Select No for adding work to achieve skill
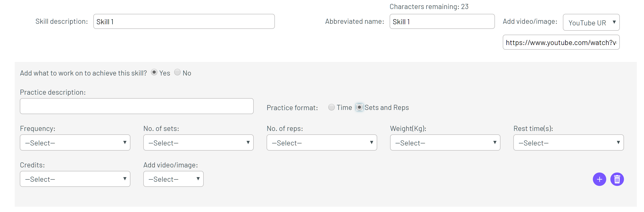The height and width of the screenshot is (212, 644). tap(177, 73)
